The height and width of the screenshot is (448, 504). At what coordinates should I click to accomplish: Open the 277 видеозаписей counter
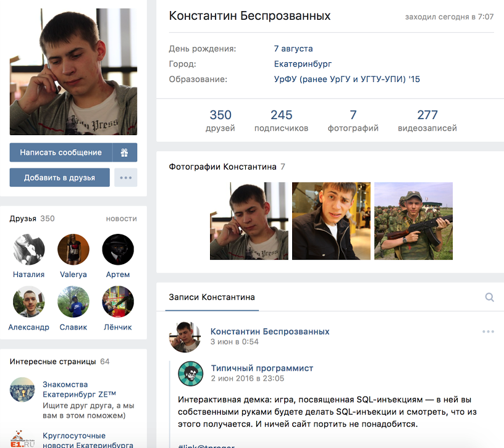click(x=427, y=121)
